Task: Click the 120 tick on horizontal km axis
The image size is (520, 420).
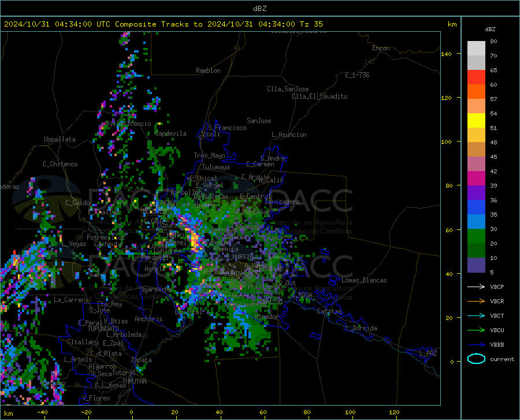Action: click(x=394, y=412)
